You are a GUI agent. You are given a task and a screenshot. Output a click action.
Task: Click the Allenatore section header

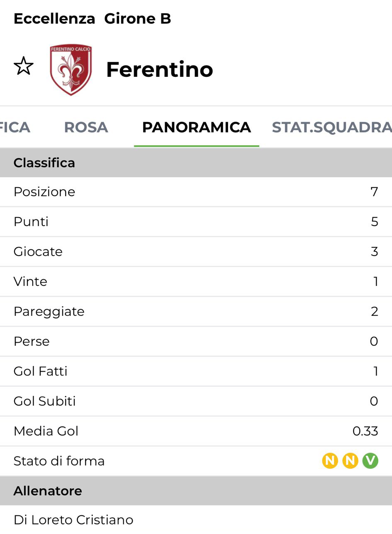48,491
